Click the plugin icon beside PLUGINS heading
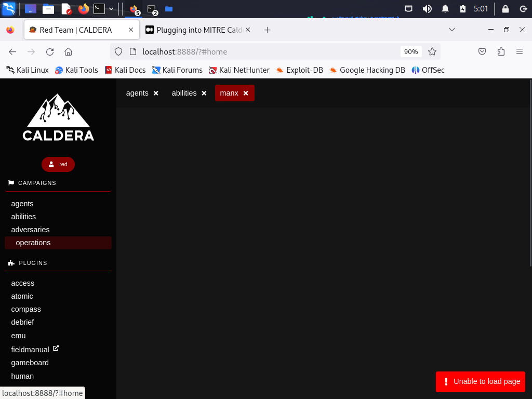Screen dimensions: 532x399 click(x=10, y=262)
